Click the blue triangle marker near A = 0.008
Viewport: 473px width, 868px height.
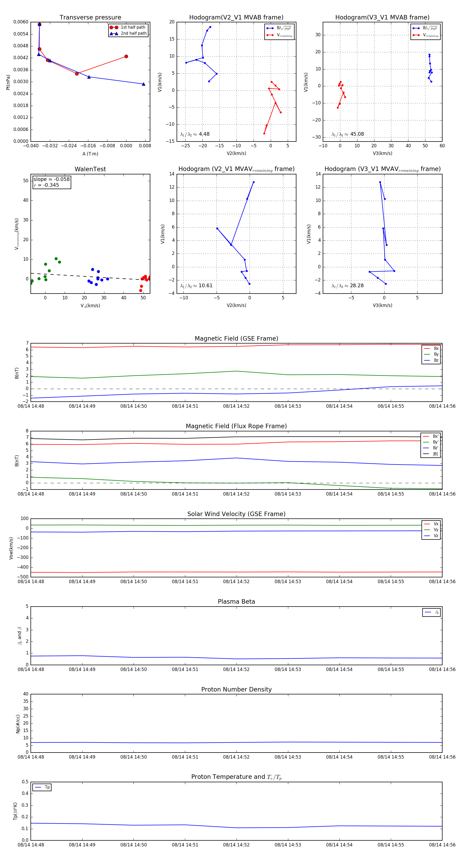coord(143,84)
